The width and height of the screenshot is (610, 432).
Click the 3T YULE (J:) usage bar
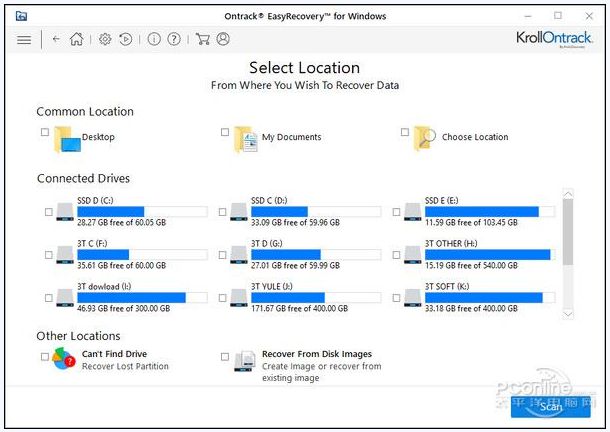click(x=316, y=298)
